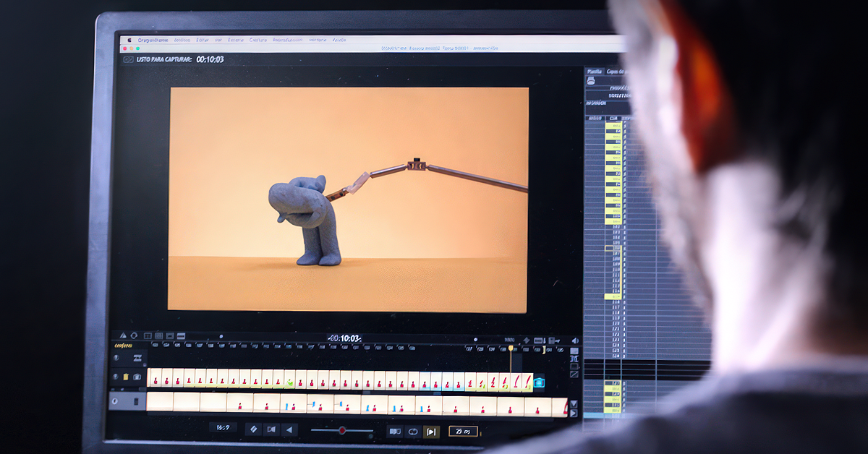
Task: Toggle the circle on the bottom timeline track
Action: tap(114, 401)
